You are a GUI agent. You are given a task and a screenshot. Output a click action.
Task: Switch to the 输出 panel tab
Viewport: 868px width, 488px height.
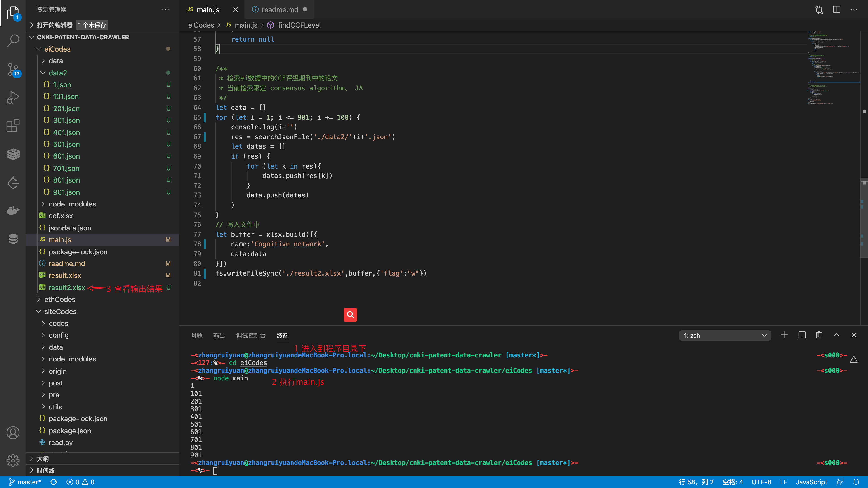pyautogui.click(x=219, y=335)
